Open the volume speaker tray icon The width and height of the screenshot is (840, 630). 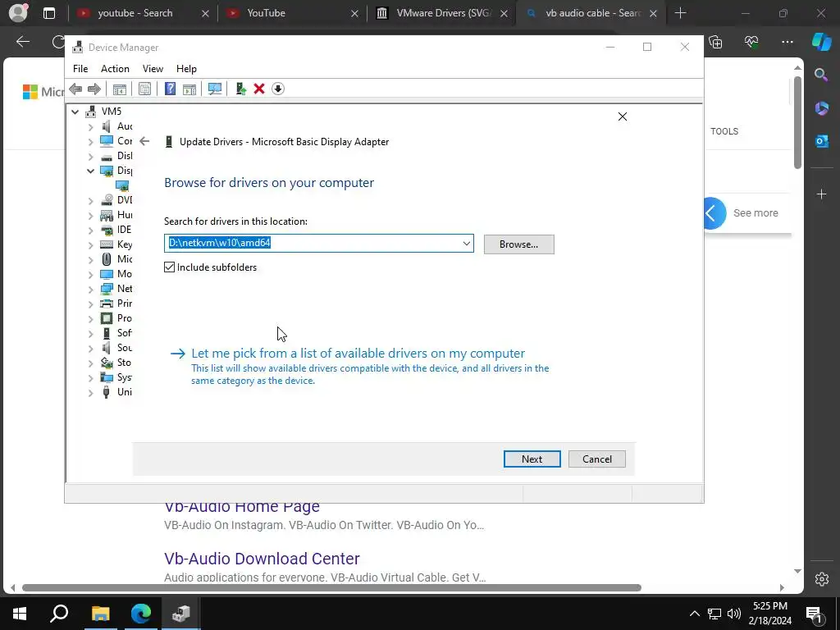click(x=734, y=614)
